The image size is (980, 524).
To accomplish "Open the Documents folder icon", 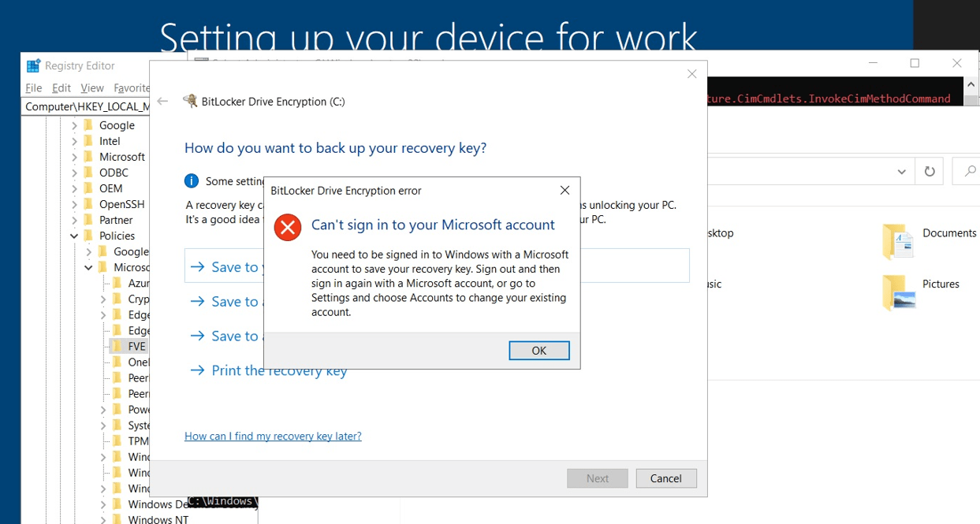I will (898, 242).
